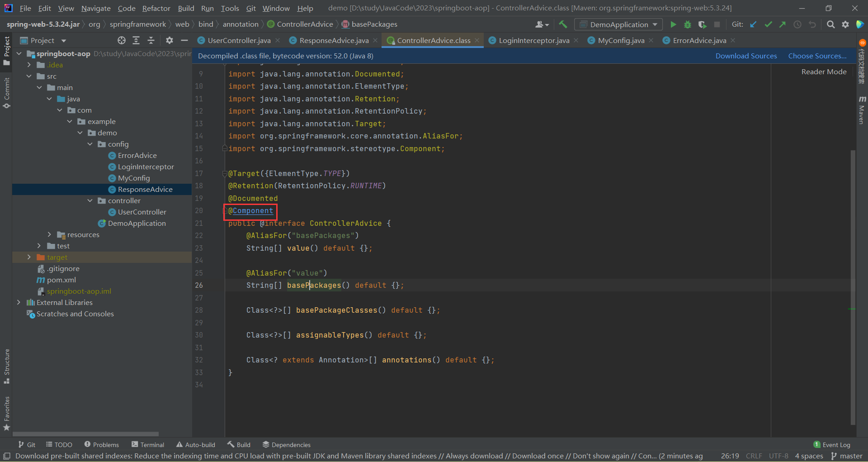Open the Favorites tool window
The height and width of the screenshot is (462, 868).
pyautogui.click(x=6, y=413)
